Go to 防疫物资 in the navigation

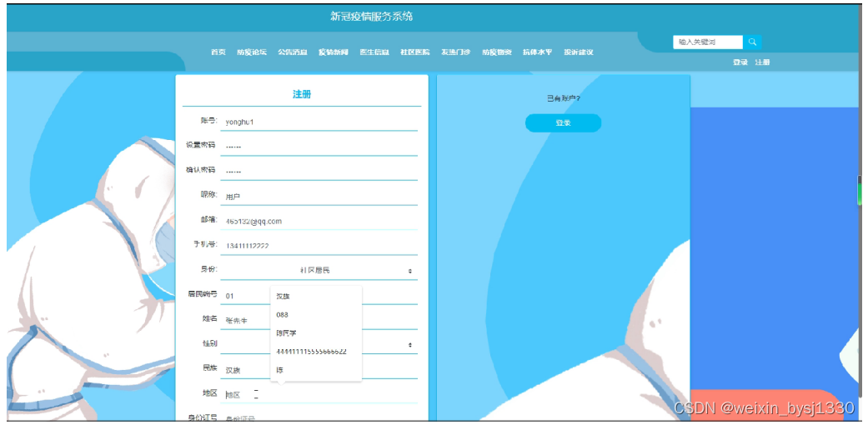pyautogui.click(x=497, y=52)
